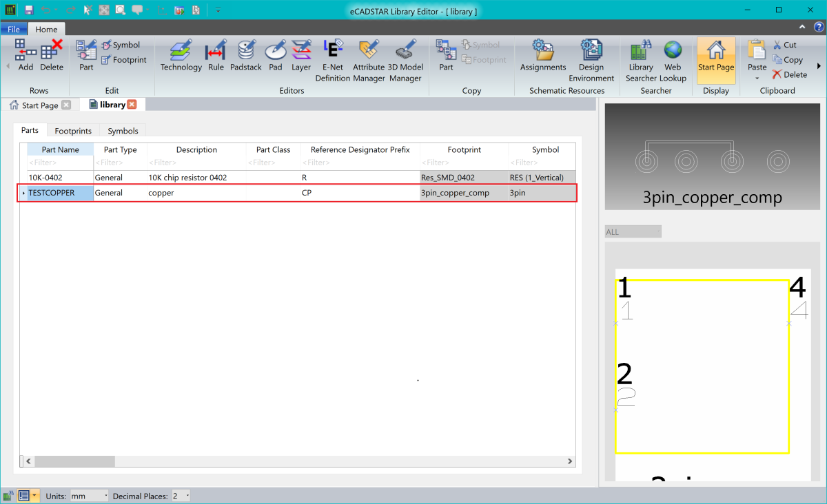Launch the Library Searcher
827x504 pixels.
pos(641,61)
